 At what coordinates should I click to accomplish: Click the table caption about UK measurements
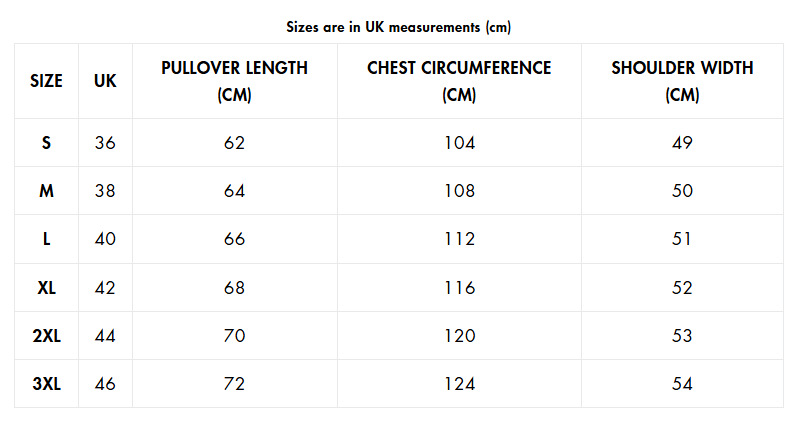[398, 27]
